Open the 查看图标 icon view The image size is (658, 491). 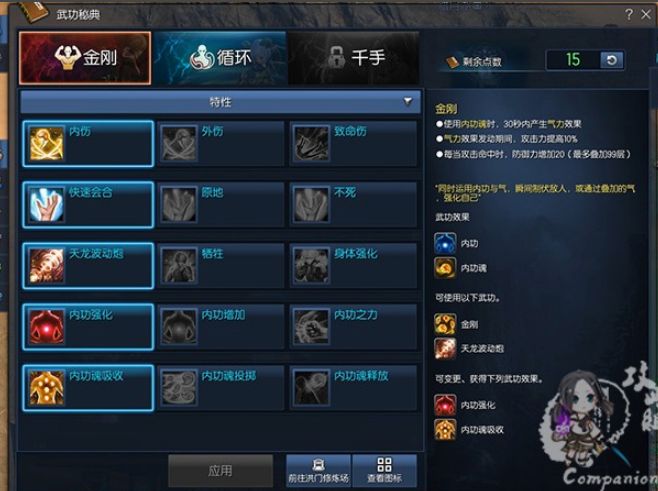(x=384, y=470)
